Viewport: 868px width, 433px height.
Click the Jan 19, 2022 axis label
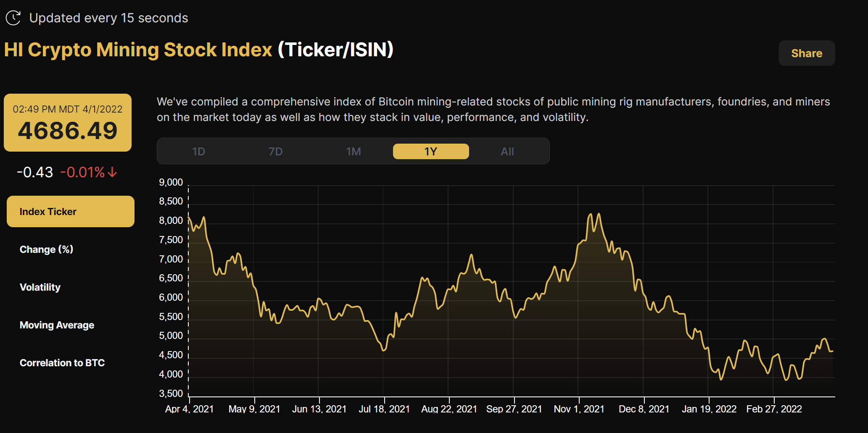(709, 409)
